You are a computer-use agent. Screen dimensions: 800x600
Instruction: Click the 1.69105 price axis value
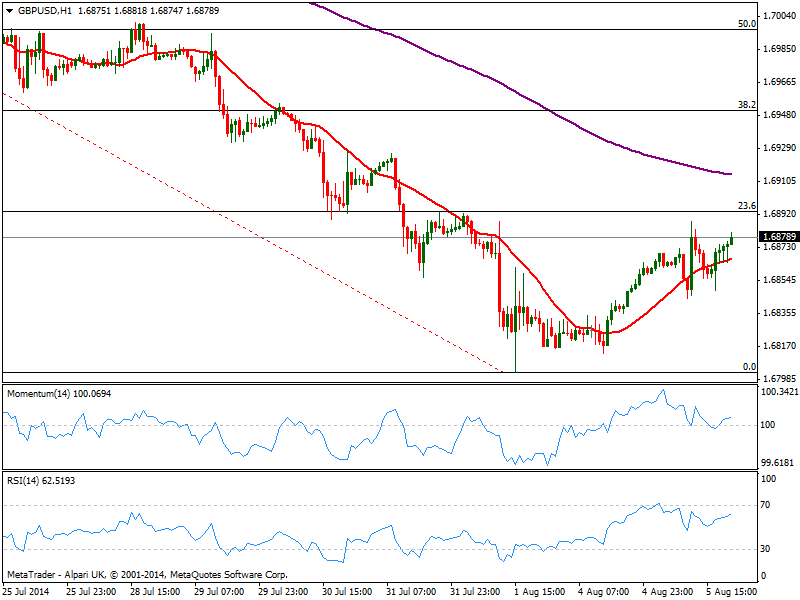(x=779, y=181)
